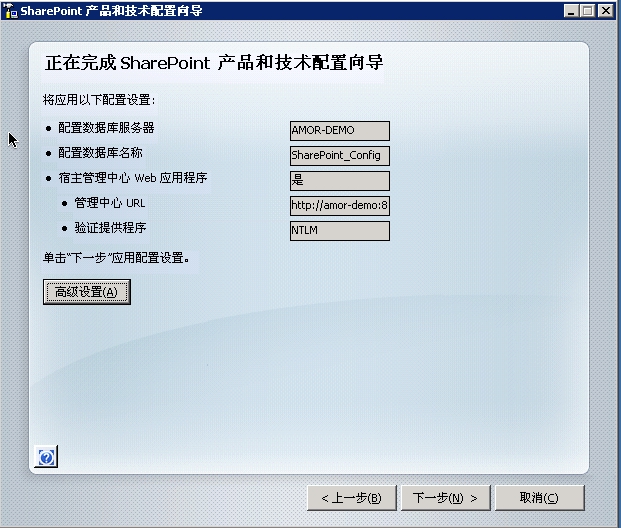Viewport: 621px width, 528px height.
Task: Click the 是 Central Admin host field
Action: coord(340,181)
